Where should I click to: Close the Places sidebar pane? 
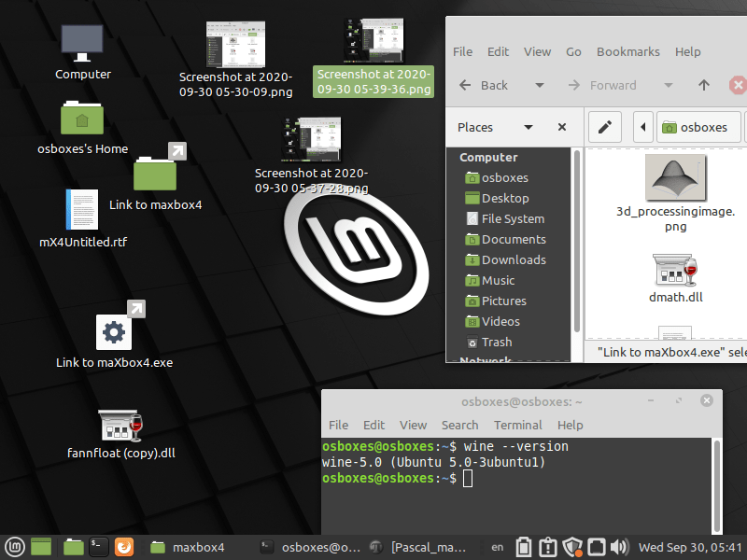coord(562,127)
